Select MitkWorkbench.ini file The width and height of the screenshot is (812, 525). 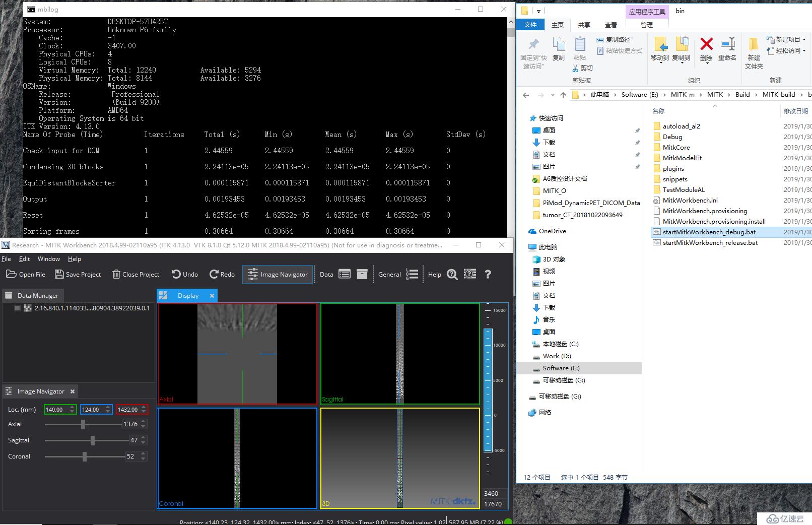[x=690, y=201]
